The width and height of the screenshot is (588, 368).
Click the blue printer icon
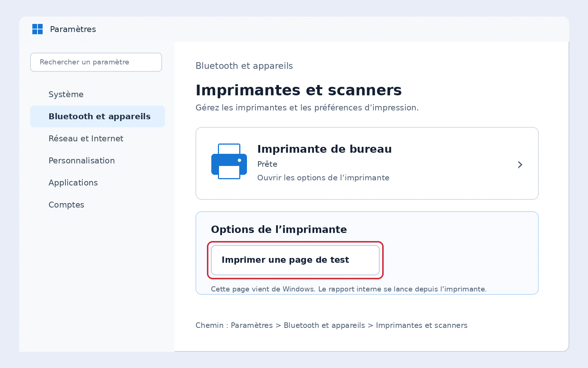click(x=229, y=161)
